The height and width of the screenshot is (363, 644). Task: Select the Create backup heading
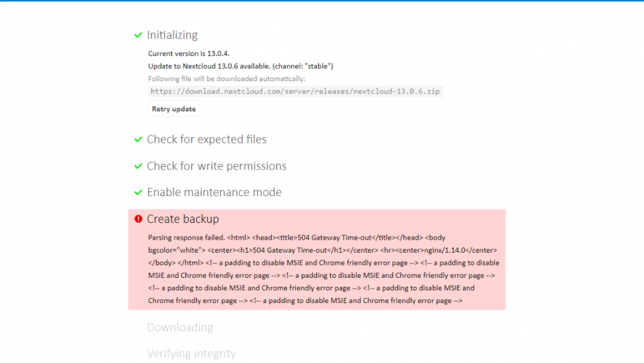point(183,219)
